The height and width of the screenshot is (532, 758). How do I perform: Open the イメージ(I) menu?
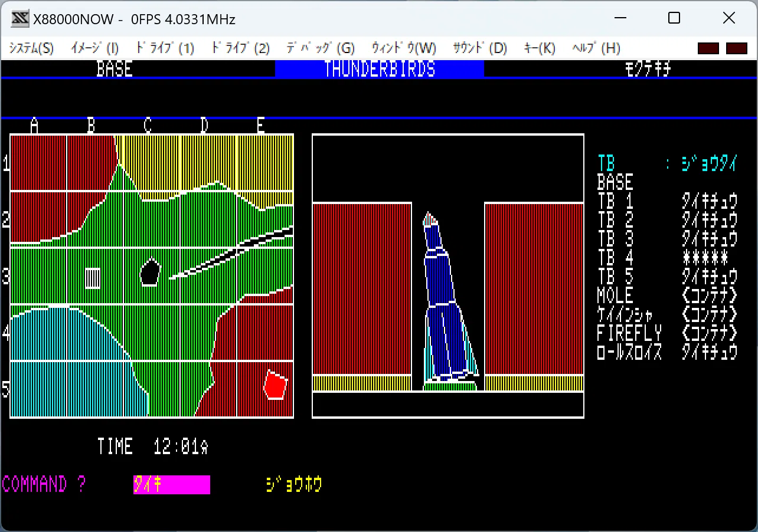pos(94,48)
